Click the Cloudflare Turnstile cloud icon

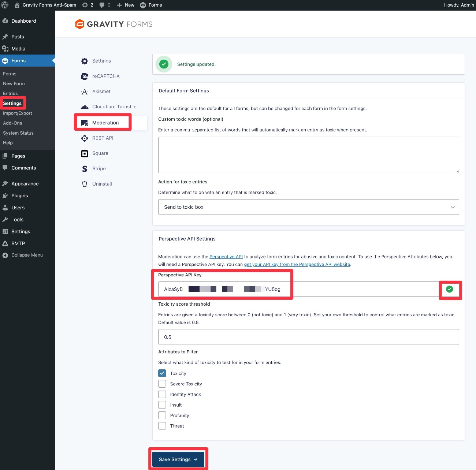(85, 107)
